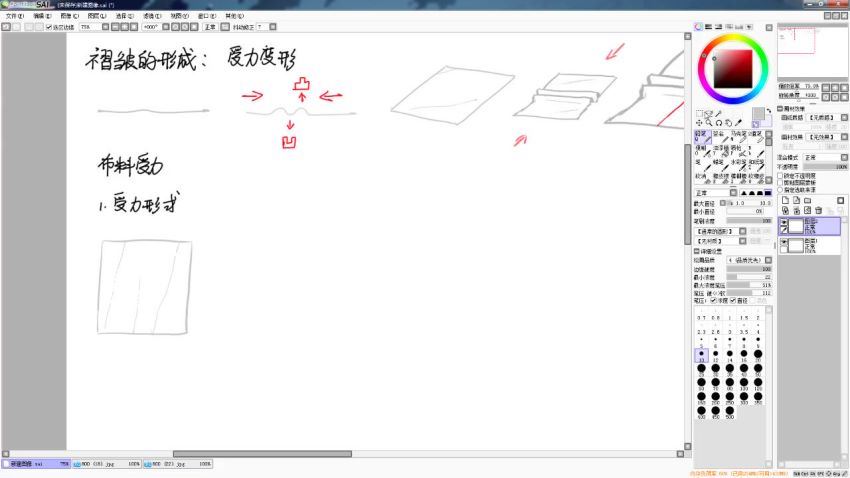Open the brush texture (无材质) dropdown
850x478 pixels.
pos(743,241)
